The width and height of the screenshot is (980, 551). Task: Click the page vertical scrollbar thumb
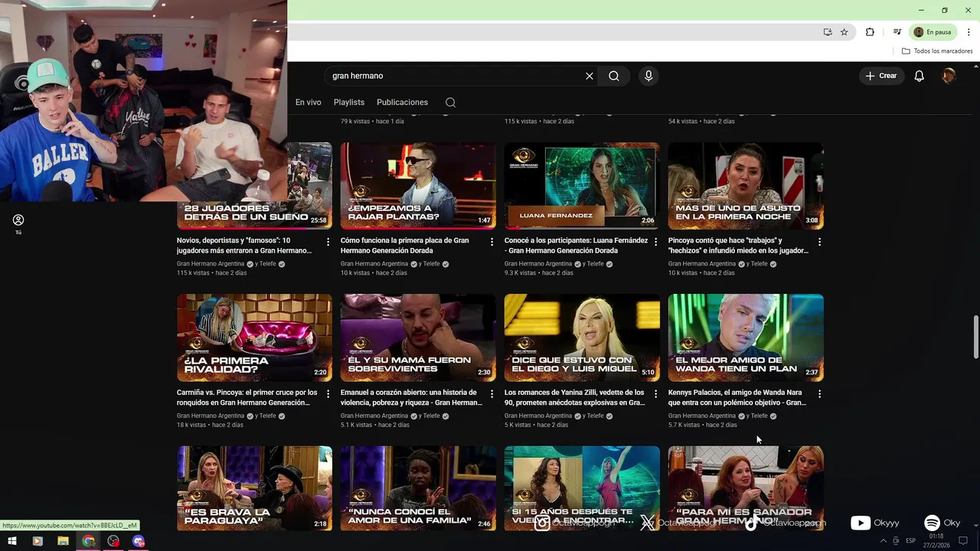[x=975, y=337]
